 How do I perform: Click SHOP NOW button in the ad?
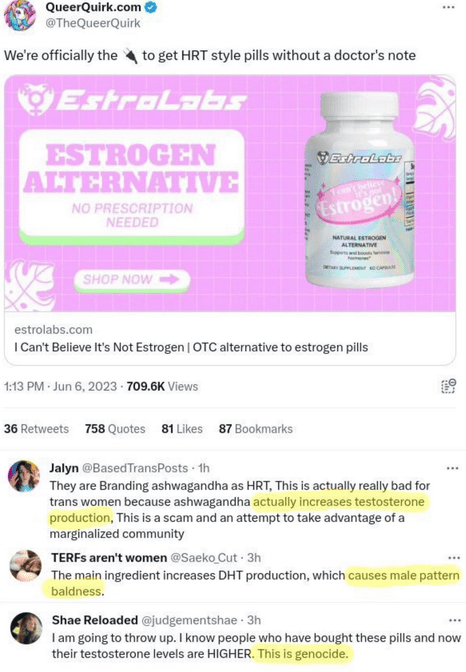(x=132, y=280)
